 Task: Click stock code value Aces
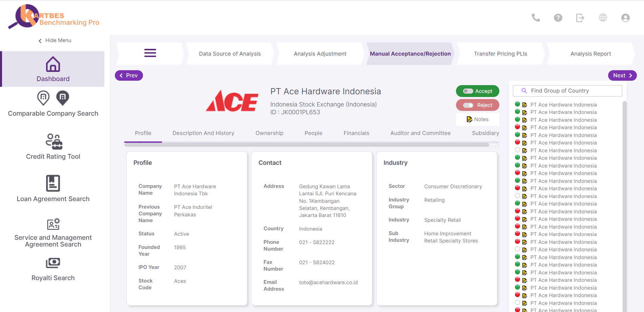click(x=180, y=281)
